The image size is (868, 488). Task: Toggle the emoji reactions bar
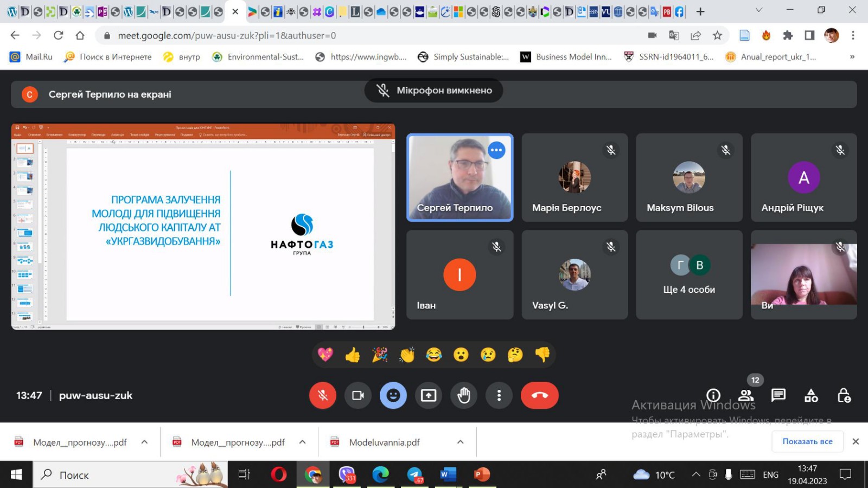393,395
